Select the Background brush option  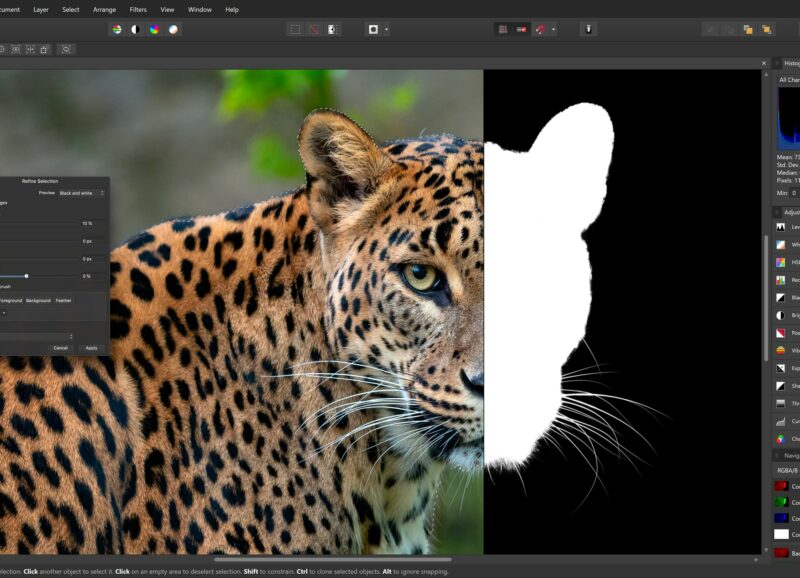coord(38,300)
